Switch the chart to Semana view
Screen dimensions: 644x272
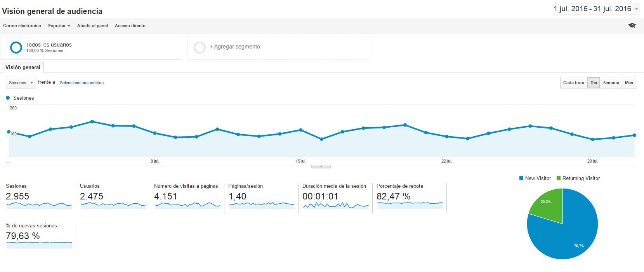[x=611, y=83]
